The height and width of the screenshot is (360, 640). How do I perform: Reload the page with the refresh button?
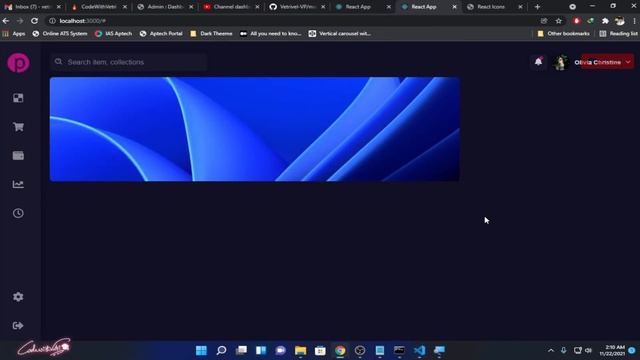(35, 21)
